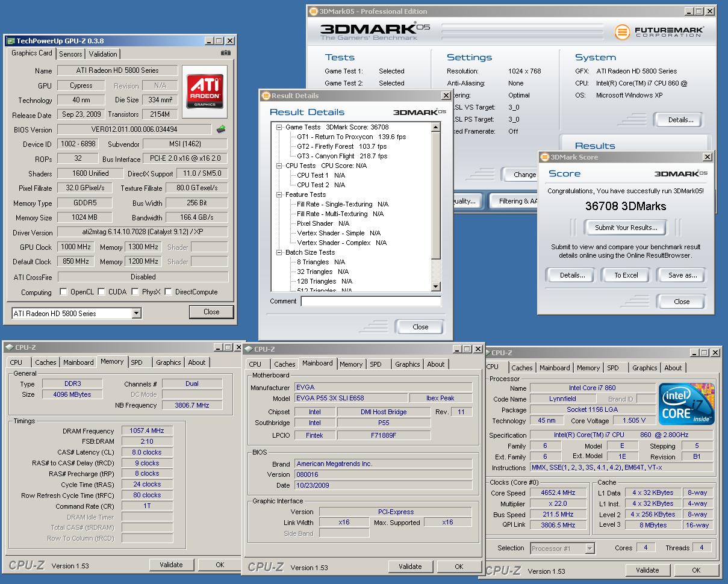Click Close in the 3DMark Score dialog
Viewport: 728px width, 584px height.
coord(682,302)
